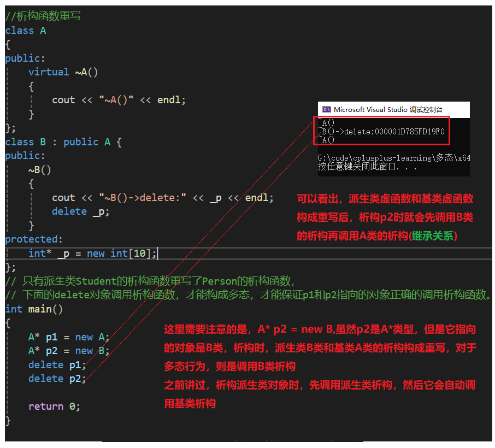Select the ~B()->delete:000001D785FD19F0 console output line
The height and width of the screenshot is (448, 495).
click(381, 131)
